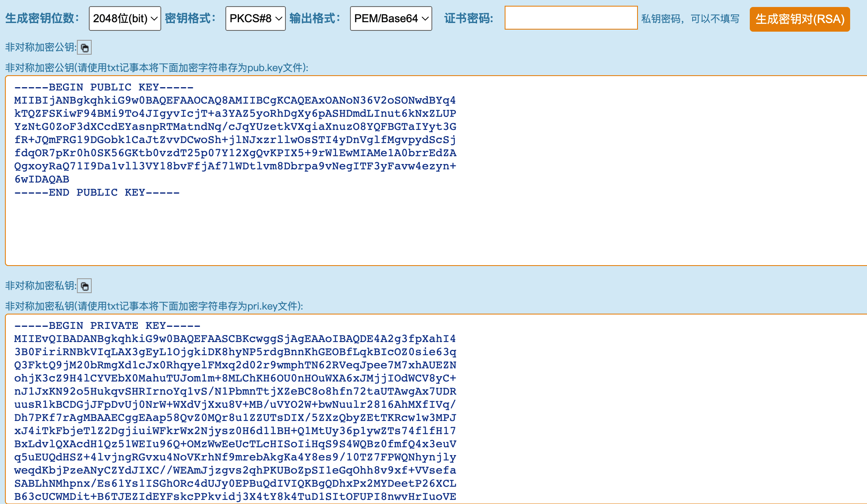Click inside the public key text area

pyautogui.click(x=436, y=171)
